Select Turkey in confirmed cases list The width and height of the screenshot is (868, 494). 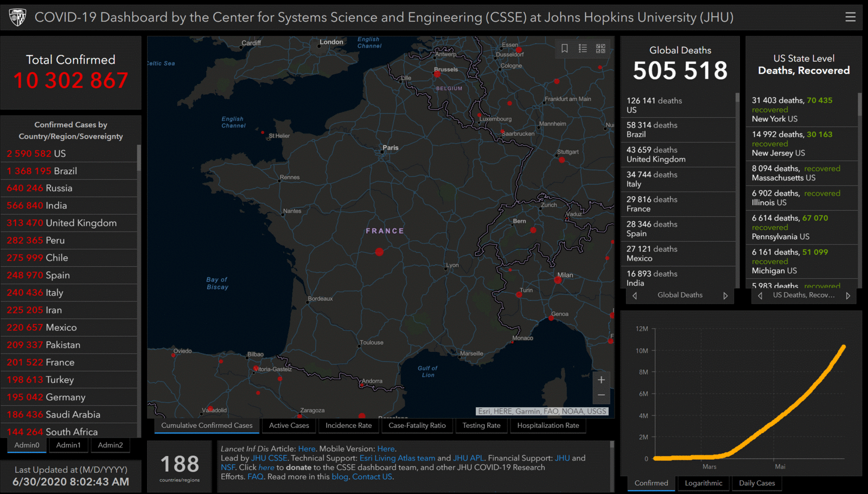69,380
